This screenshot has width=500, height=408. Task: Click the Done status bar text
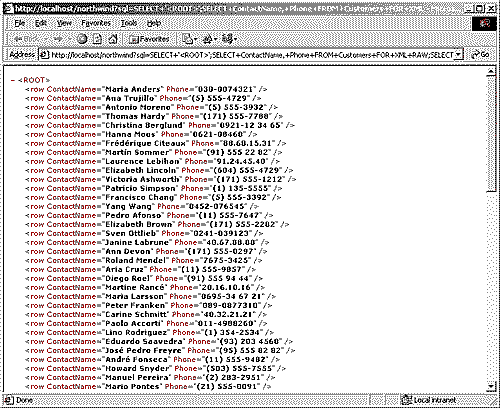point(24,400)
